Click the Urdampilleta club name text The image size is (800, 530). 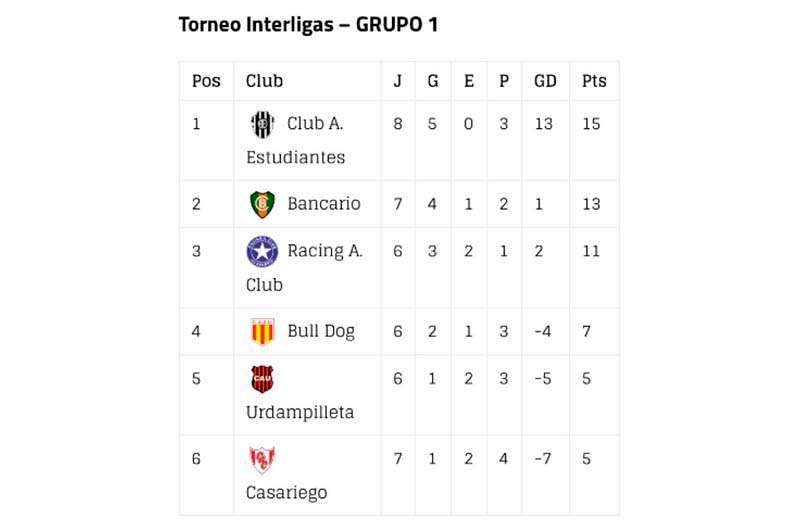(300, 412)
